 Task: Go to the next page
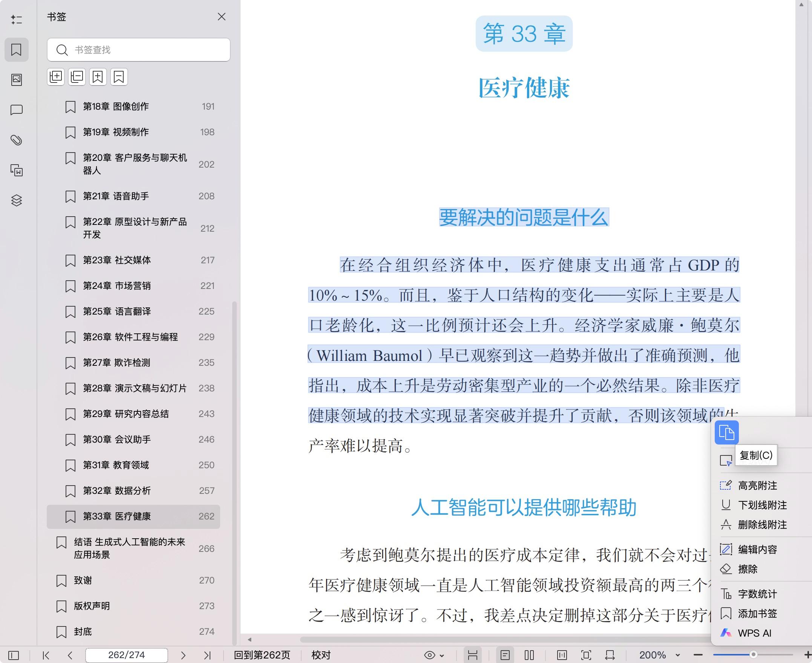[x=183, y=655]
